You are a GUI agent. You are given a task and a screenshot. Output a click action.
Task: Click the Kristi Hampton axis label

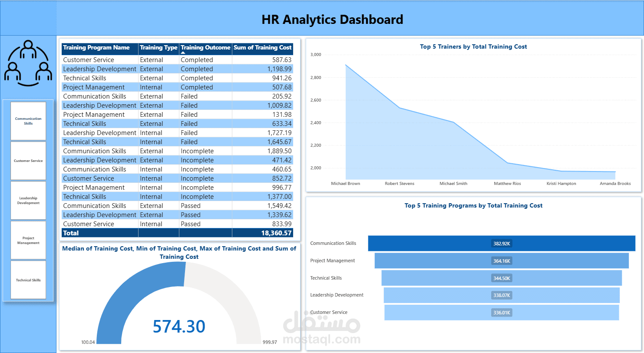pos(561,184)
